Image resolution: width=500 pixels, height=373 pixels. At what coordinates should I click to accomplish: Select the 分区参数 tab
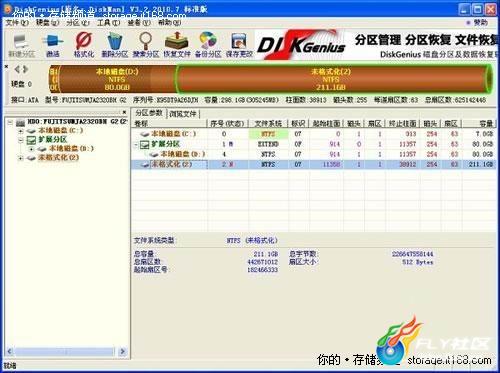point(149,113)
